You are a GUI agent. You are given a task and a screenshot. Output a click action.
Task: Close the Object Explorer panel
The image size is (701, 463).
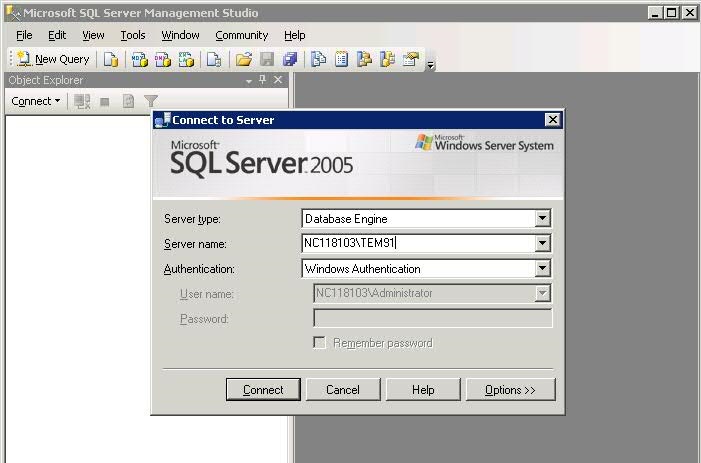278,80
